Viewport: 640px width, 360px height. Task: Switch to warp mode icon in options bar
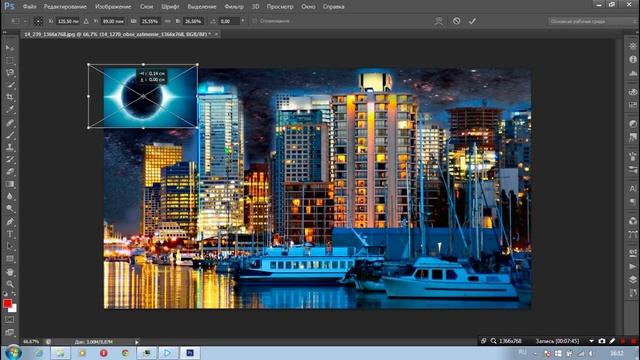[439, 21]
